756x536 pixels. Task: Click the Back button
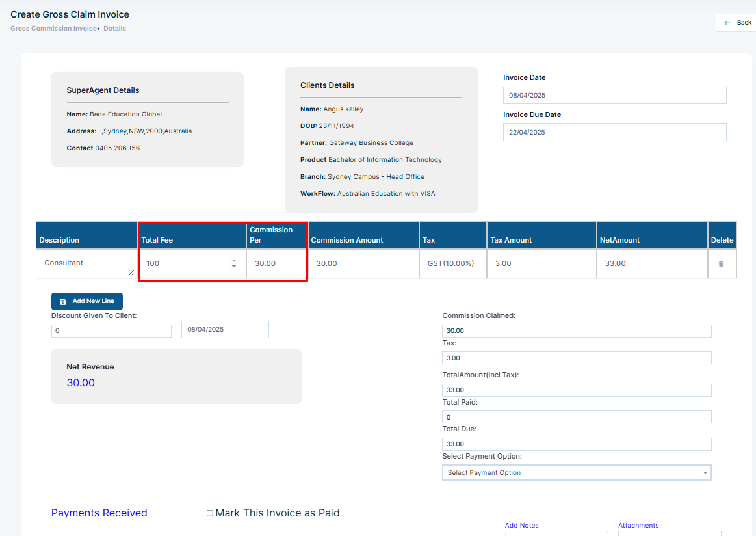tap(738, 23)
